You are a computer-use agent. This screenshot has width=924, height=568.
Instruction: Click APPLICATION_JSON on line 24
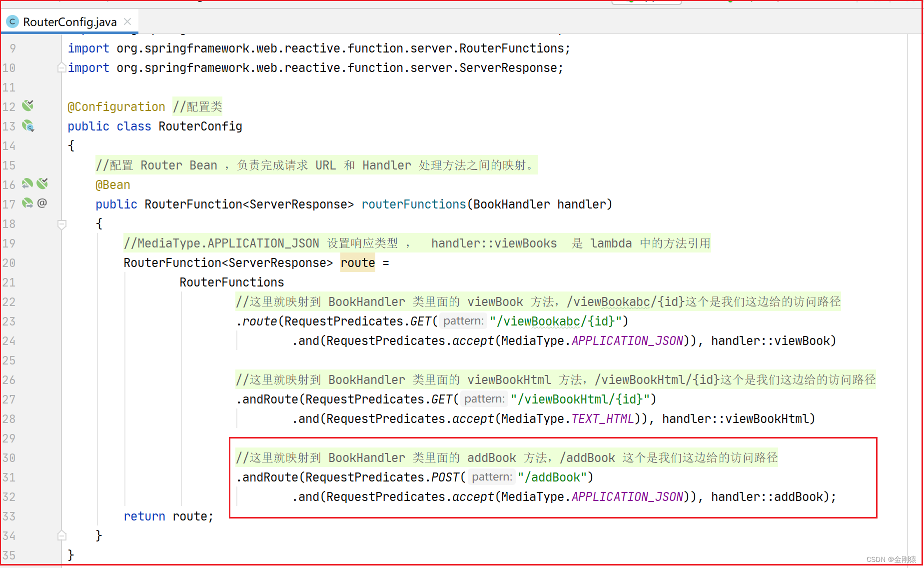point(627,341)
